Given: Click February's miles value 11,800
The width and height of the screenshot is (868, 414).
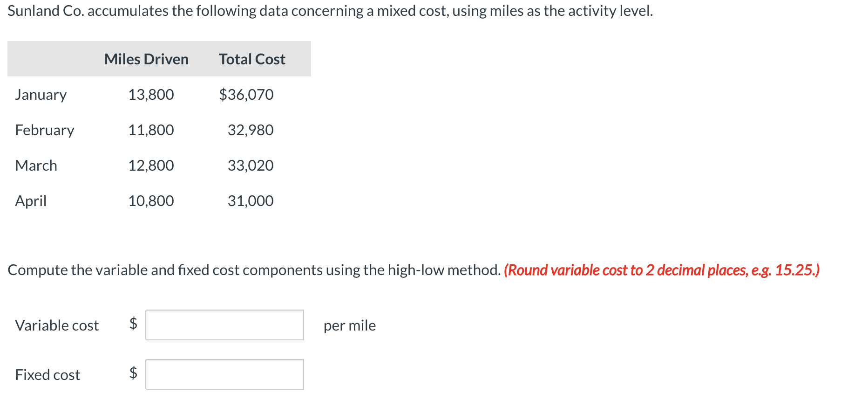Looking at the screenshot, I should (151, 130).
